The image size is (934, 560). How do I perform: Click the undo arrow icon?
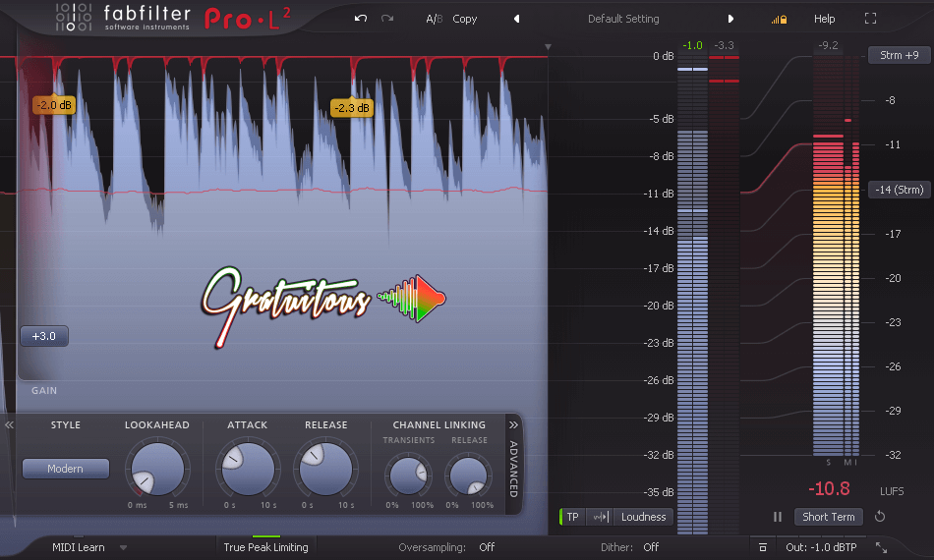361,19
